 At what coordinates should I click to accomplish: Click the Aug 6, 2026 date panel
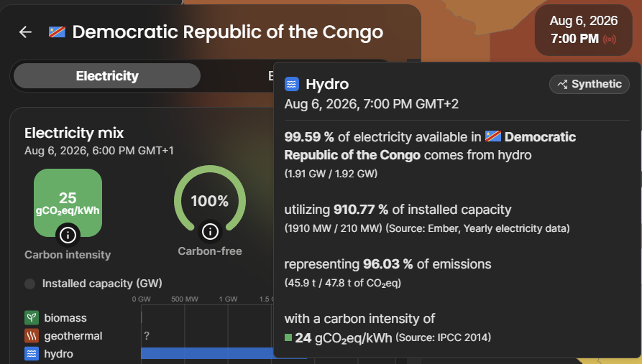[x=584, y=30]
